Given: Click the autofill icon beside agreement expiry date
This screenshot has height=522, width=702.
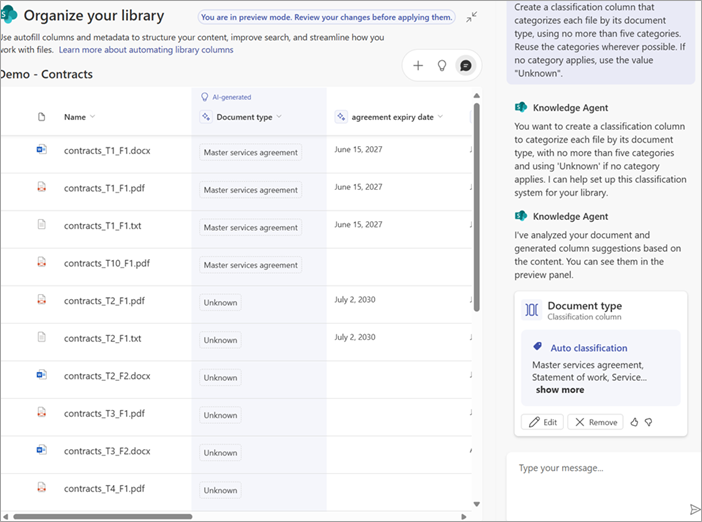Looking at the screenshot, I should [341, 117].
